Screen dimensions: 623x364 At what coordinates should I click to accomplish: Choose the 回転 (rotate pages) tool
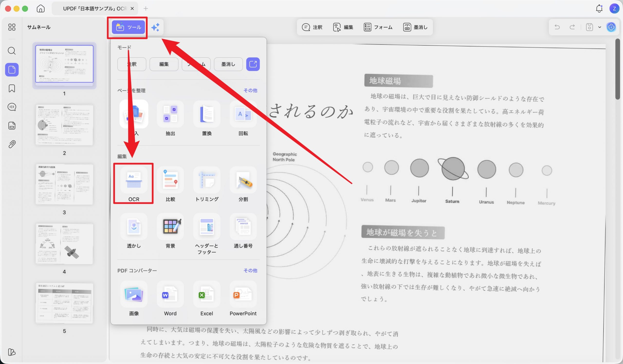pos(243,118)
